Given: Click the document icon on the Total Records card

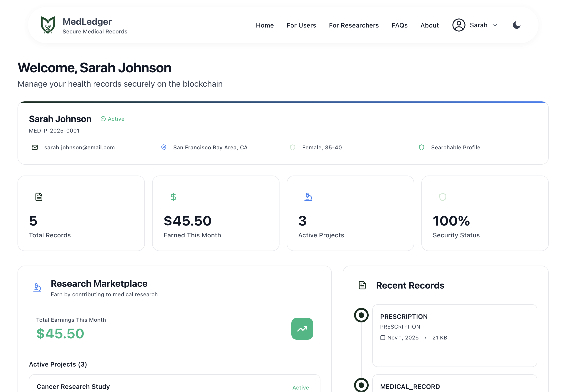Looking at the screenshot, I should pos(39,197).
